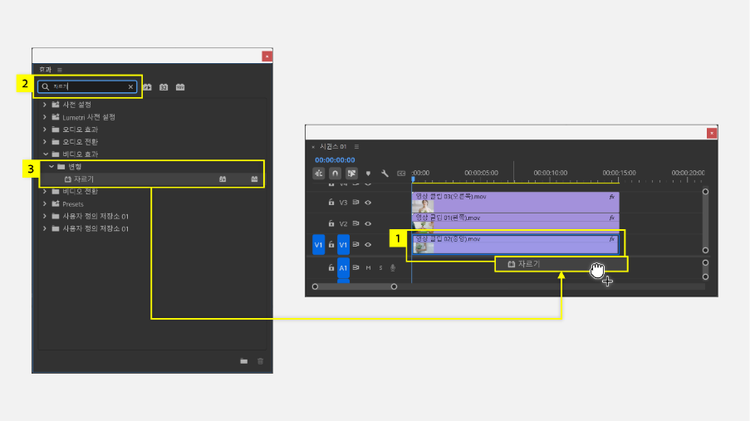The height and width of the screenshot is (421, 750).
Task: Toggle YUV Effects filter icon
Action: pos(180,87)
